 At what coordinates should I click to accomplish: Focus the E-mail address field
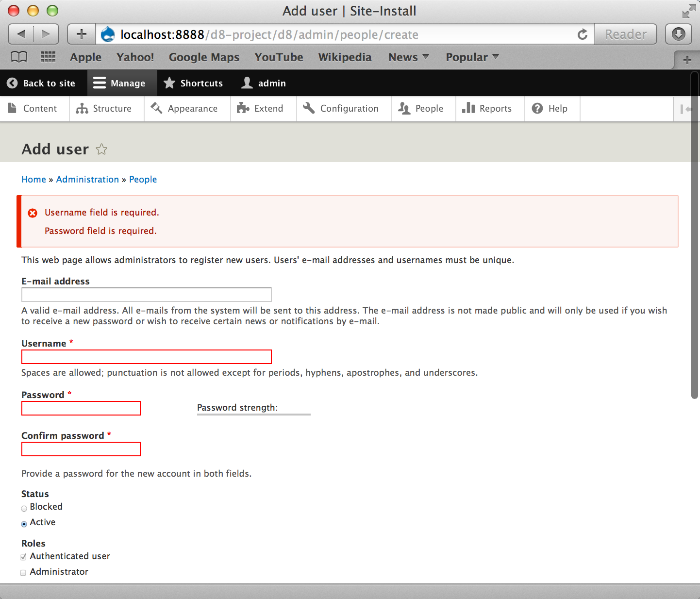[x=146, y=295]
